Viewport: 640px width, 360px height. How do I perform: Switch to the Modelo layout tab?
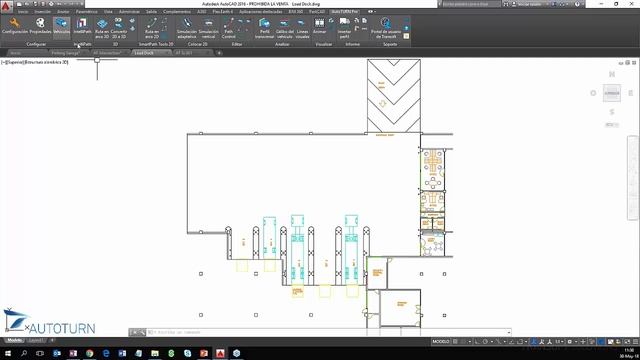tap(15, 340)
